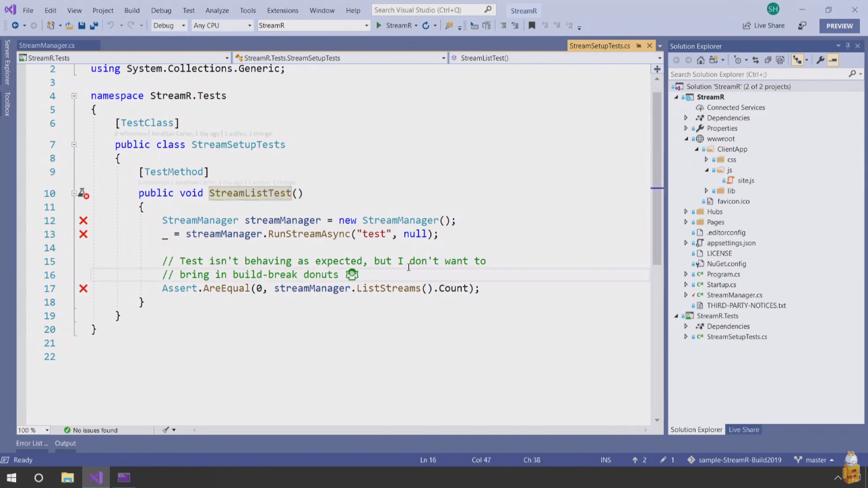Image resolution: width=868 pixels, height=488 pixels.
Task: Open the Analyze menu
Action: [217, 11]
